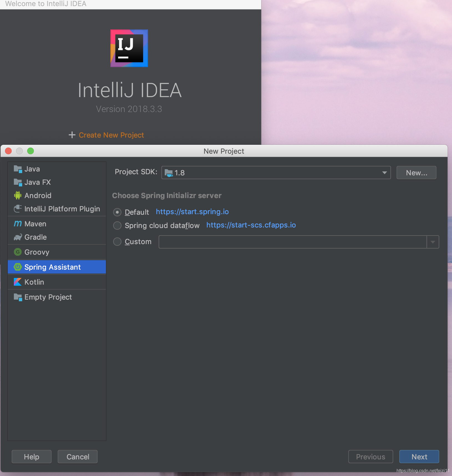Click the Spring Assistant power icon
Image resolution: width=452 pixels, height=476 pixels.
click(18, 267)
